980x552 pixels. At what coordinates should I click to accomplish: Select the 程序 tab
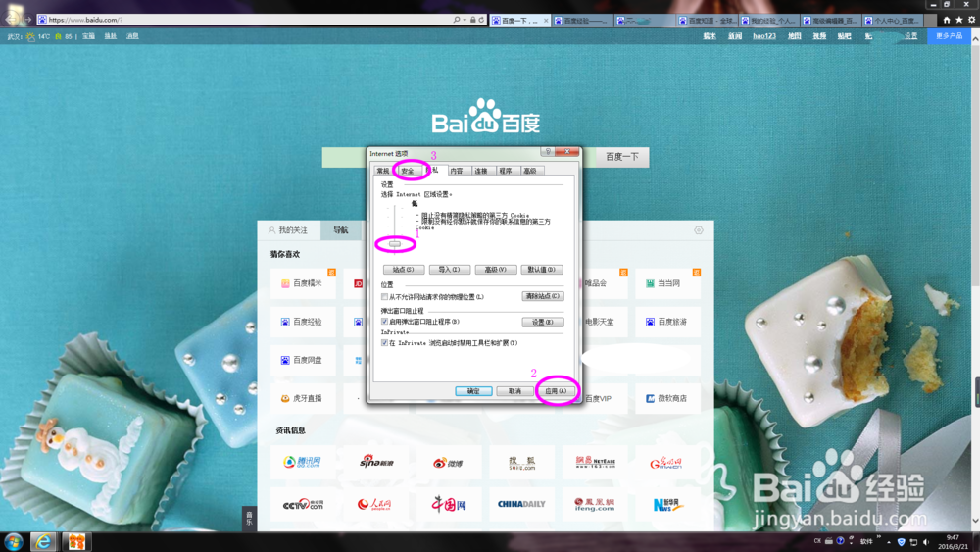[506, 171]
